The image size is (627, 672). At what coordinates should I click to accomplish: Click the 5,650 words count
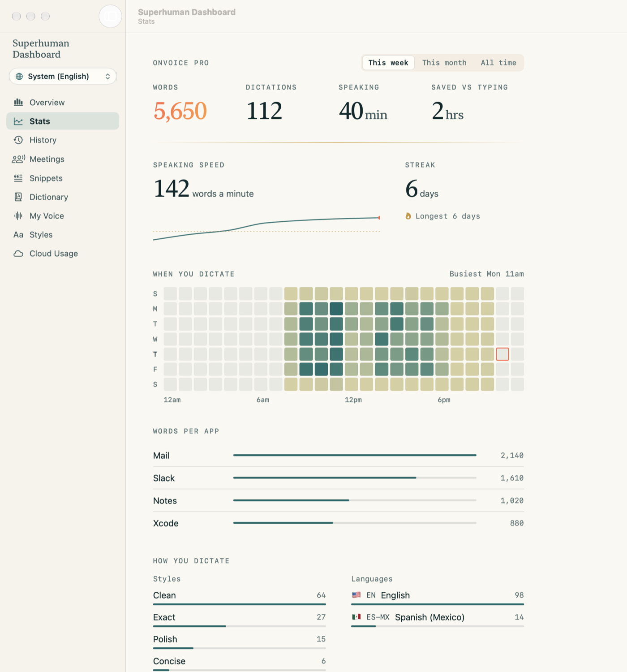[x=180, y=111]
